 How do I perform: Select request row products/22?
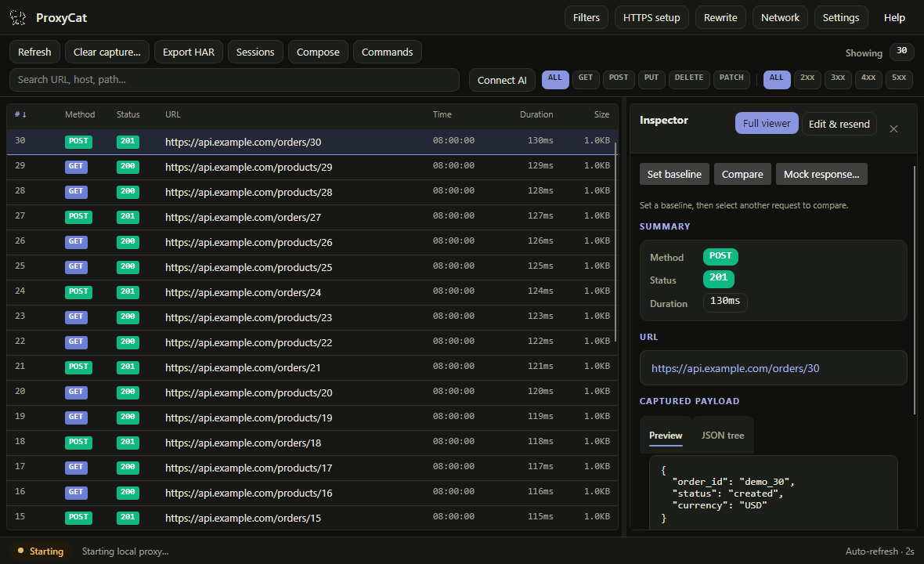point(312,342)
